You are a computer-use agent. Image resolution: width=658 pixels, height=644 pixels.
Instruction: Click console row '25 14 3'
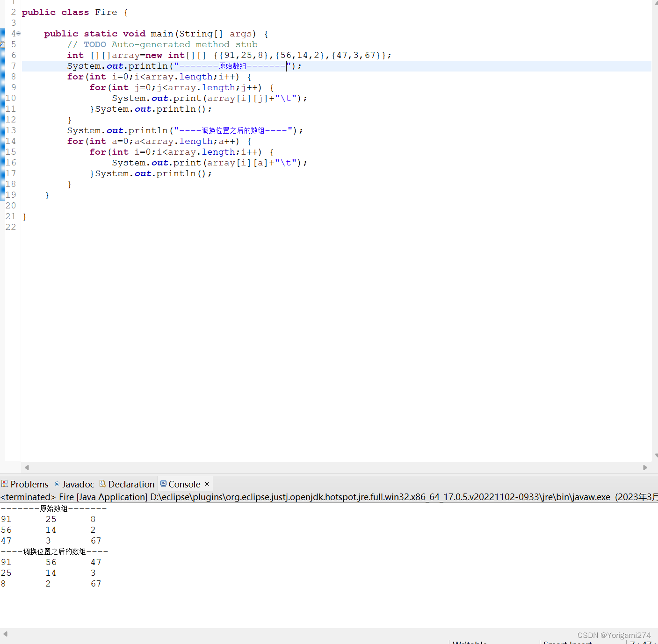(x=49, y=573)
